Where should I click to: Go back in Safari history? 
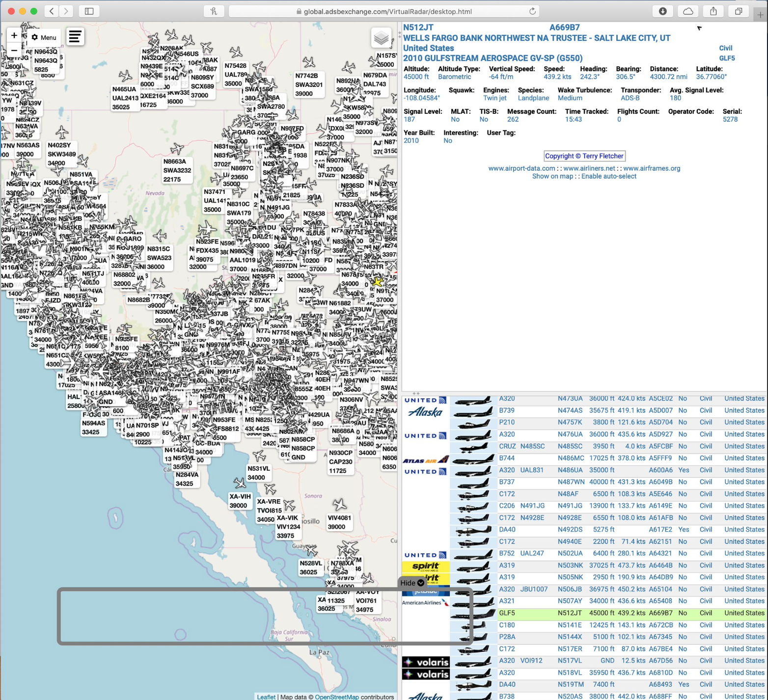click(x=52, y=11)
